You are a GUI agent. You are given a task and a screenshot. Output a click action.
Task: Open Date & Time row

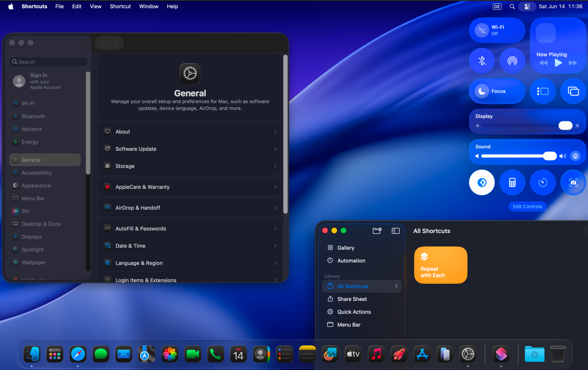coord(190,246)
